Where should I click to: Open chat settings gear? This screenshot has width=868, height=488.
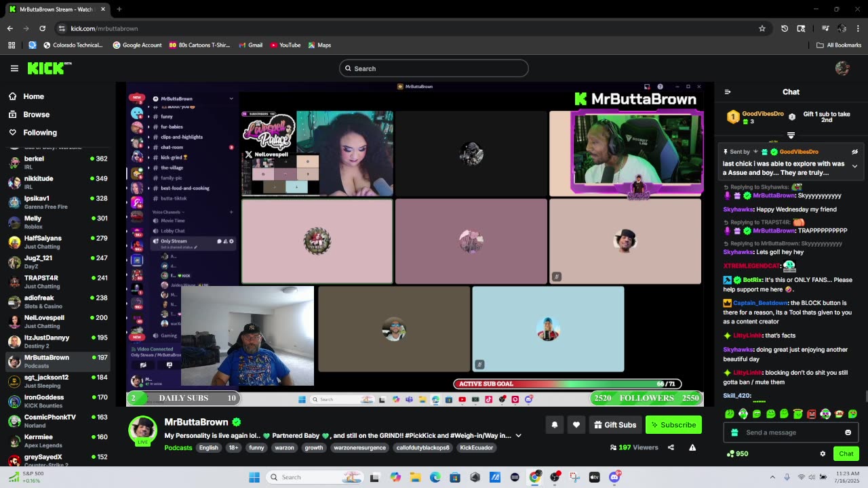coord(823,453)
